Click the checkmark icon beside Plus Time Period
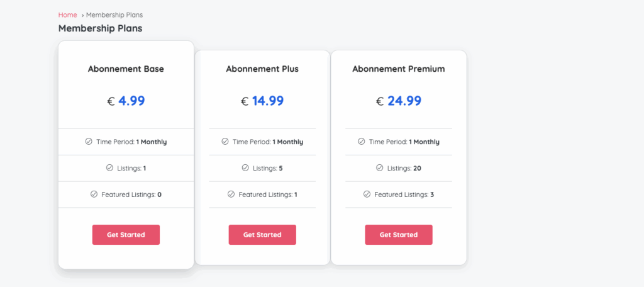The image size is (644, 287). [x=225, y=142]
